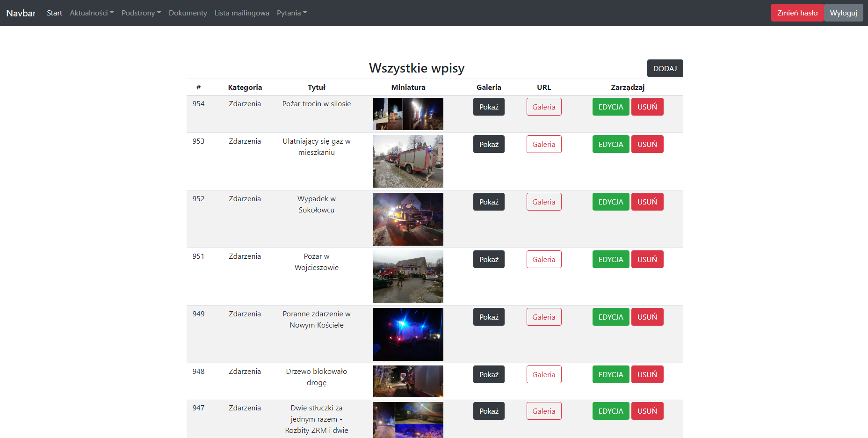Open the Galeria link for entry 949
Image resolution: width=868 pixels, height=438 pixels.
coord(544,317)
